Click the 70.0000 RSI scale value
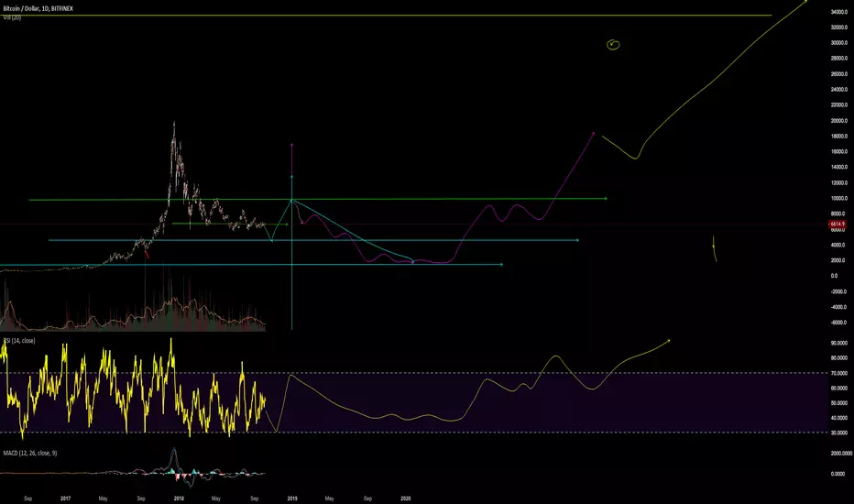854x504 pixels. click(839, 374)
